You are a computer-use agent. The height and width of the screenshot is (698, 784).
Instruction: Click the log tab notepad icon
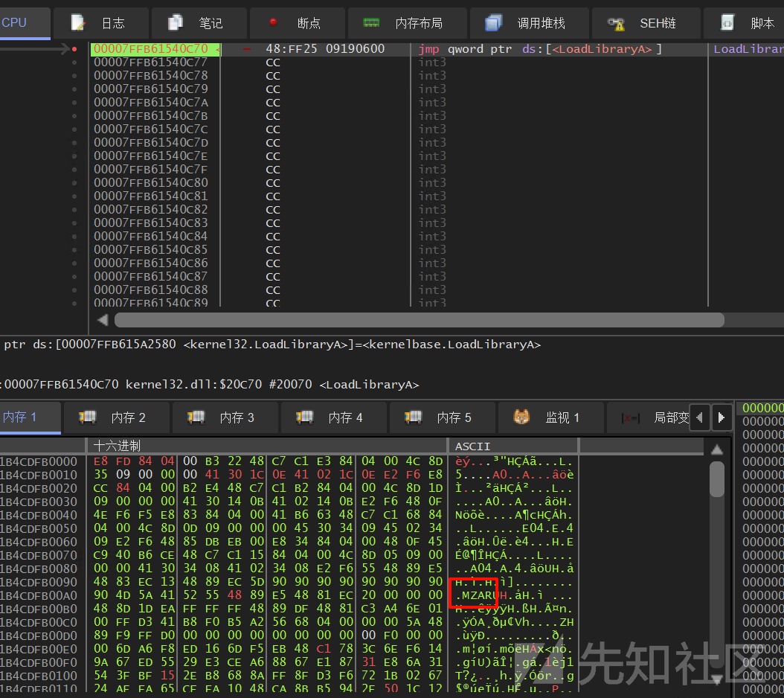point(78,22)
